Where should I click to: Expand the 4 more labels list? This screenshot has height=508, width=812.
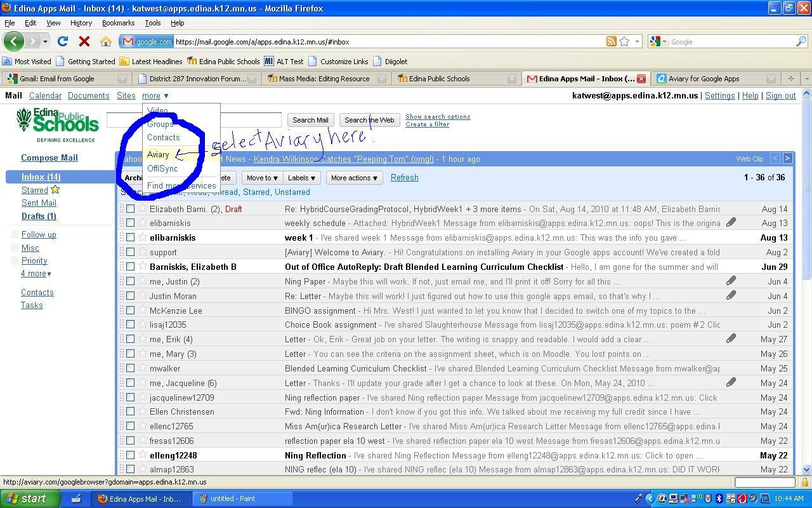(x=36, y=274)
